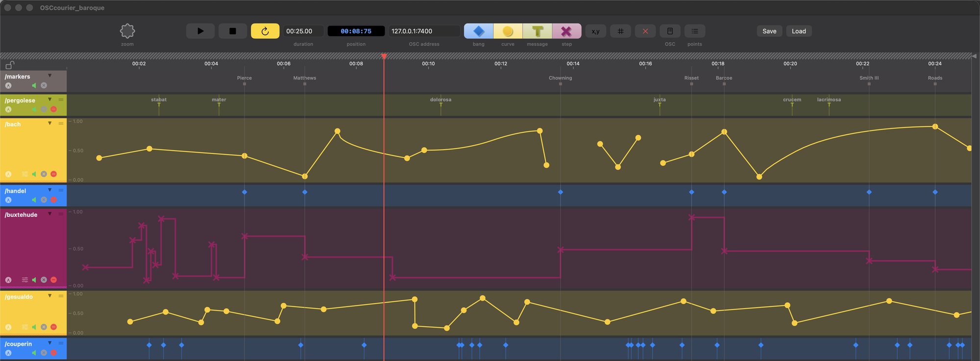
Task: Click the /bach track compass icon
Action: pyautogui.click(x=8, y=174)
